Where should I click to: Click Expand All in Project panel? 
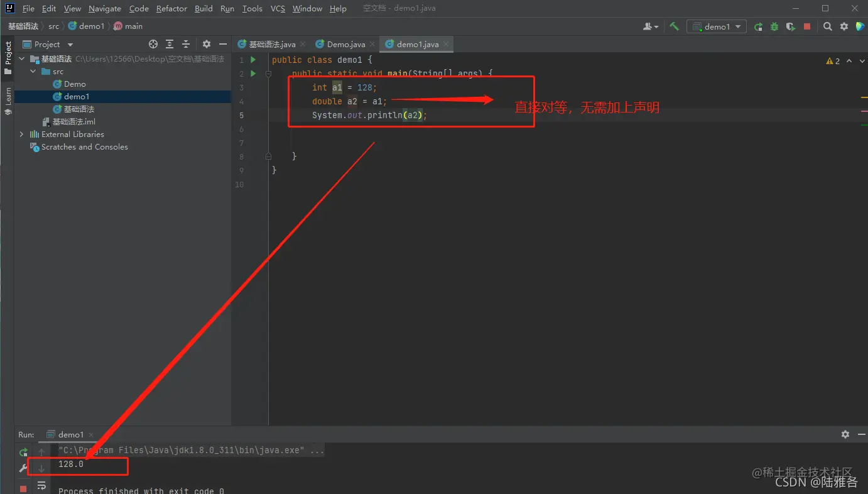[x=170, y=44]
